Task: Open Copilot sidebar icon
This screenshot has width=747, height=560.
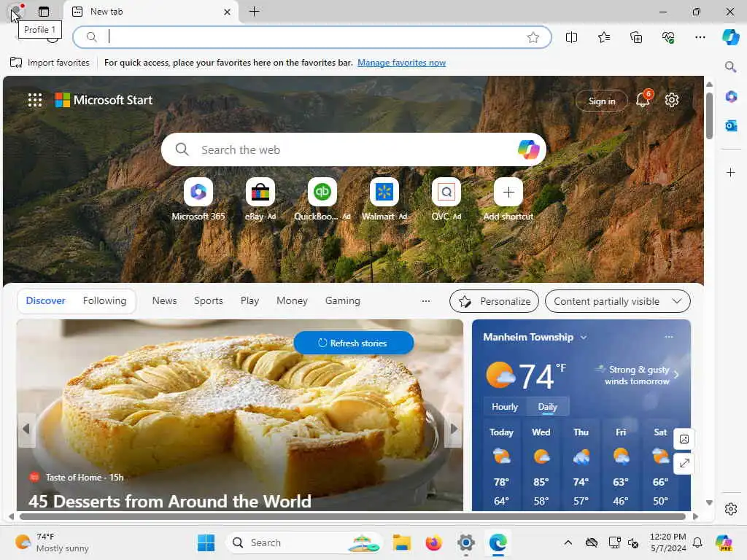Action: tap(730, 37)
